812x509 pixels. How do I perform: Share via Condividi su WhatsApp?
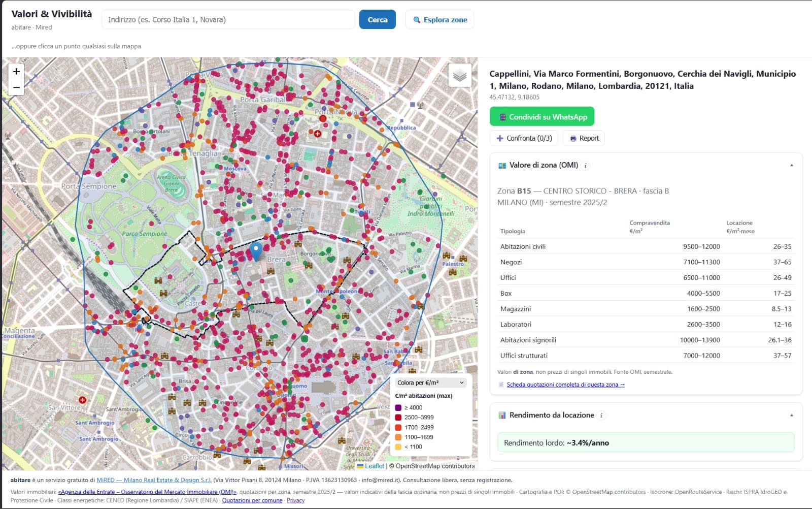(542, 117)
